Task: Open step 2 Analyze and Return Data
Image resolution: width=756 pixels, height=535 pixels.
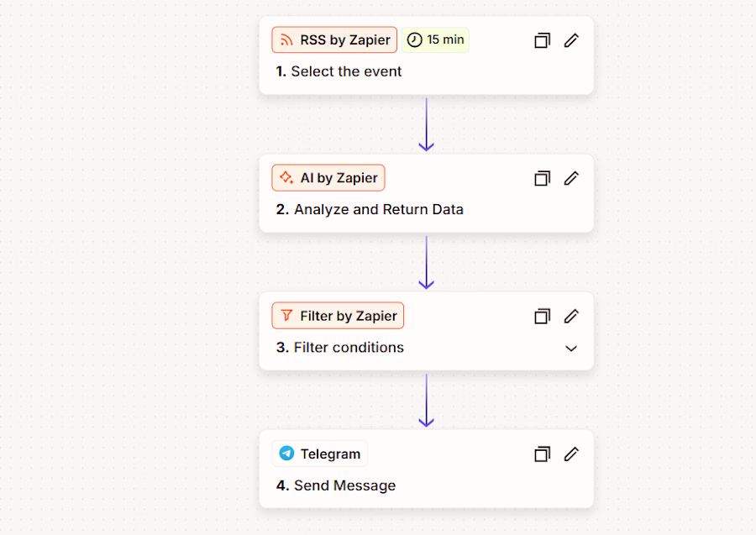Action: [378, 210]
